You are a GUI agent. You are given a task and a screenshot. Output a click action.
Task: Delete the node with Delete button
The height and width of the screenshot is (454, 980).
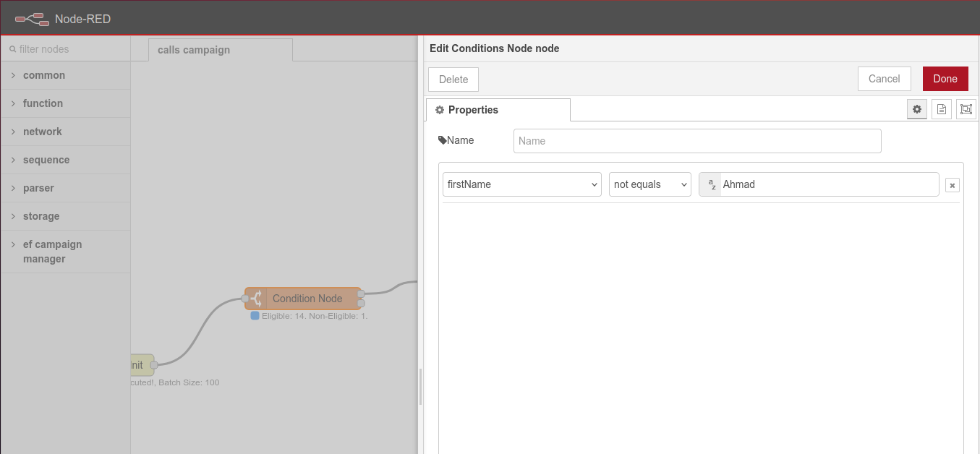point(453,80)
